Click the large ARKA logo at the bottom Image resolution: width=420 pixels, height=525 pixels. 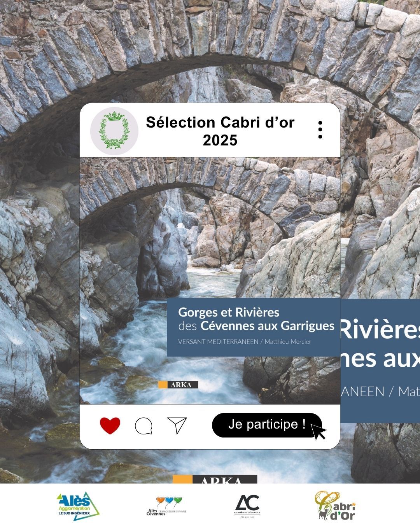click(x=215, y=479)
